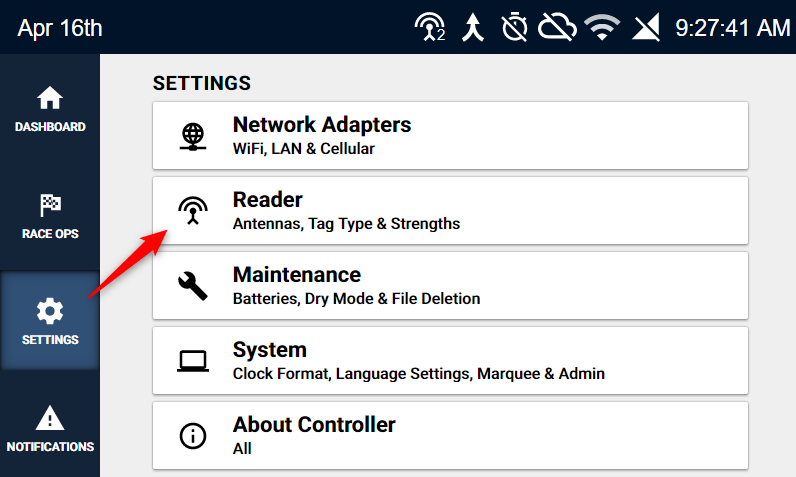Go to Race Ops checkered flag
The height and width of the screenshot is (477, 796).
pyautogui.click(x=50, y=205)
